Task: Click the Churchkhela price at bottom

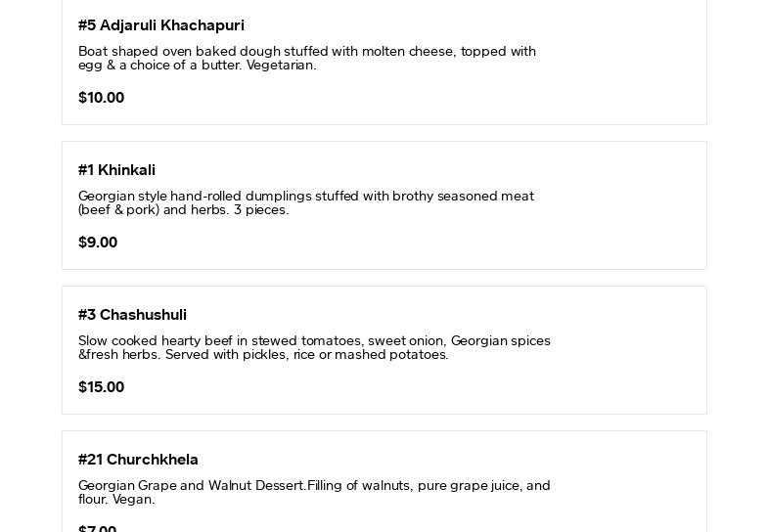Action: click(97, 528)
